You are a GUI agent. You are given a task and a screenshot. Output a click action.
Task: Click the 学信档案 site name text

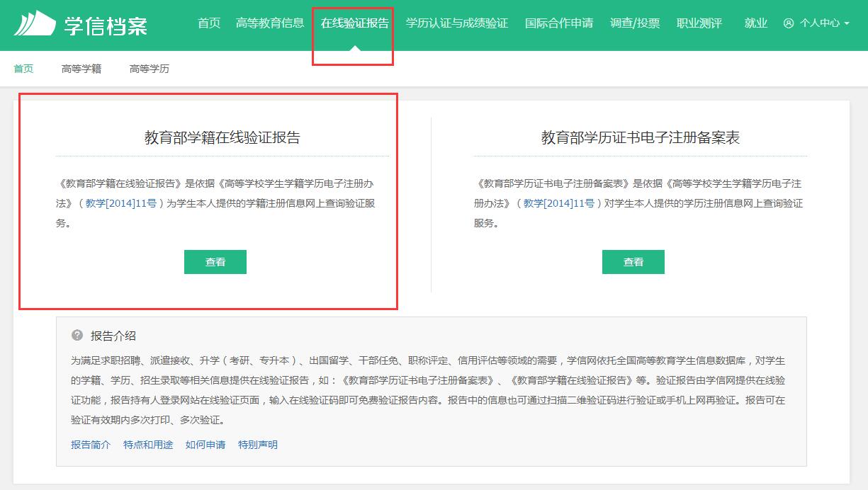tap(106, 25)
